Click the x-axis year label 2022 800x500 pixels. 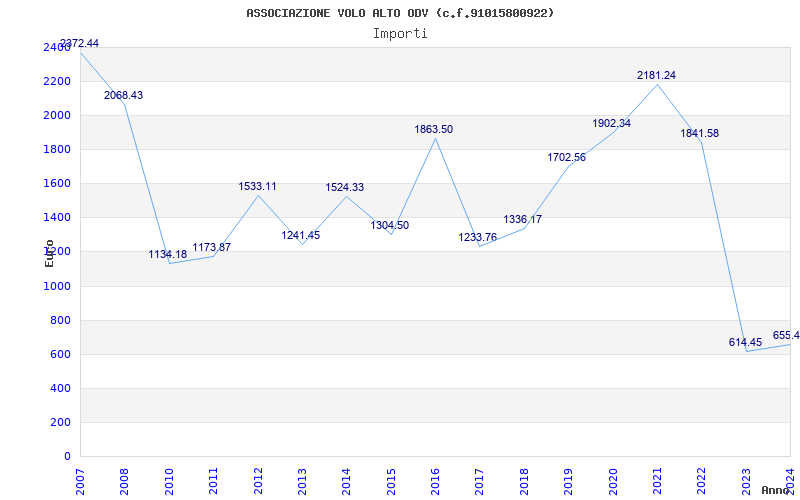coord(702,481)
